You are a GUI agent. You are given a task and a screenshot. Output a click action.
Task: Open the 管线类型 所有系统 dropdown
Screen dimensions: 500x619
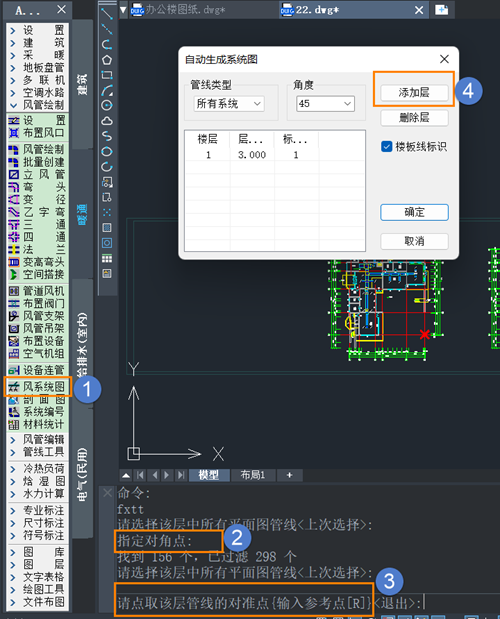pos(229,104)
